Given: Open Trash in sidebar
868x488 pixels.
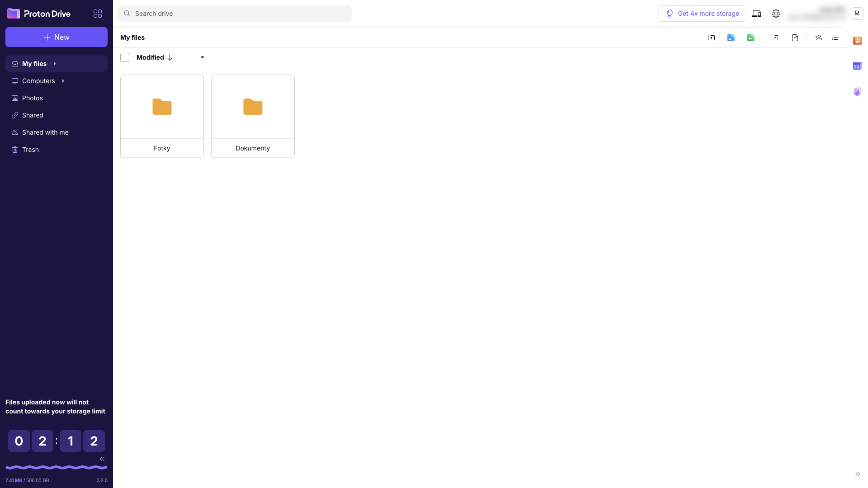Looking at the screenshot, I should (57, 150).
